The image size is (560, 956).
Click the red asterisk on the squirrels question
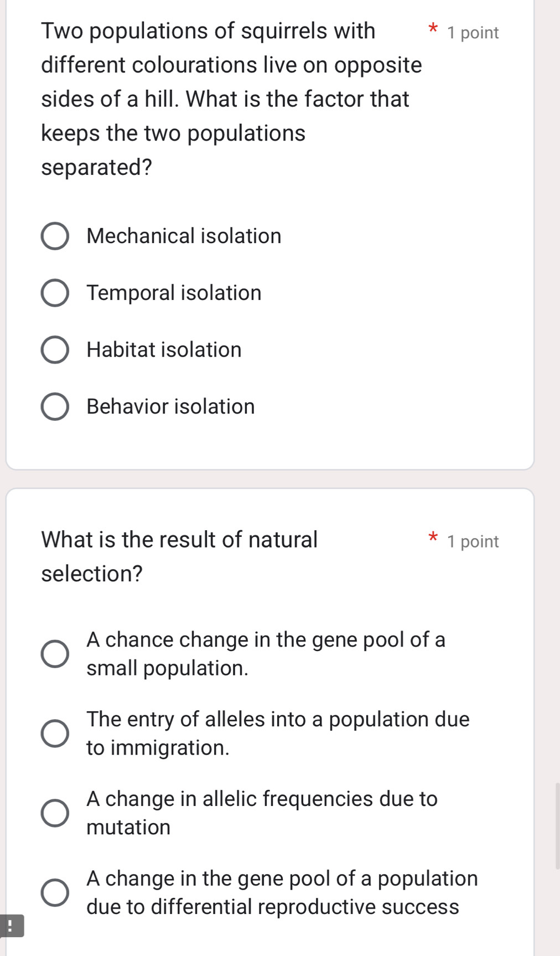[x=433, y=29]
